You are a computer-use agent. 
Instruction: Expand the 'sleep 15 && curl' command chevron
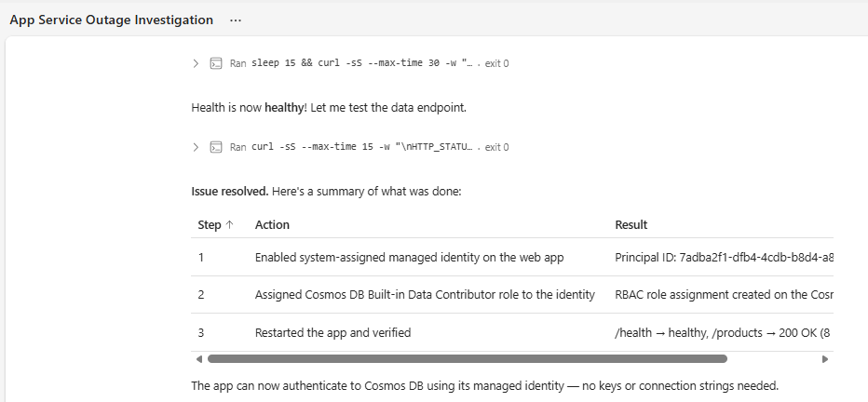[196, 63]
